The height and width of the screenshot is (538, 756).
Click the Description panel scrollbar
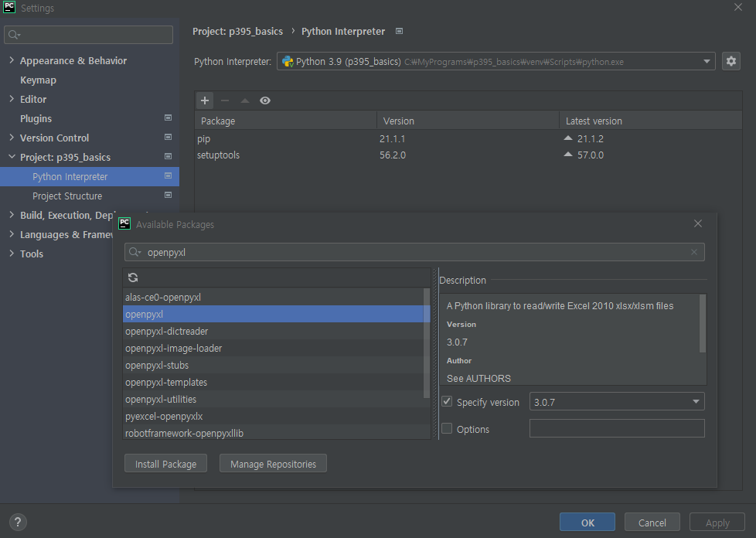click(703, 323)
